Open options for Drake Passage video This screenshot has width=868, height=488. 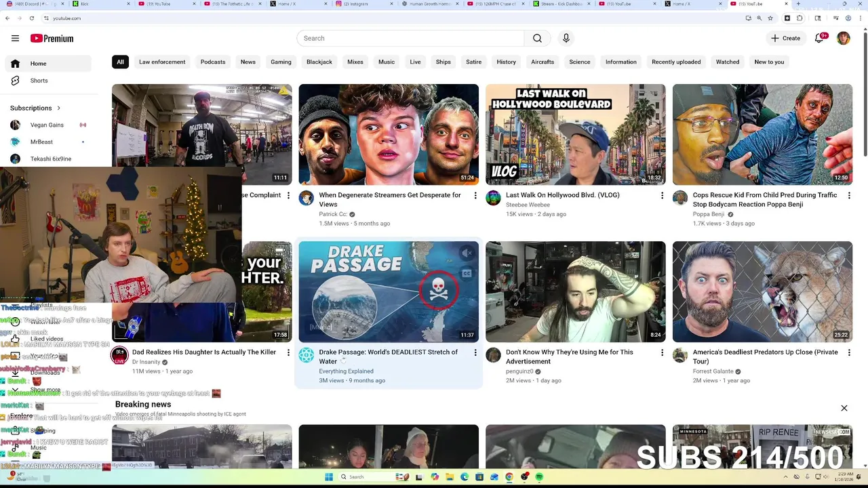[x=475, y=352]
